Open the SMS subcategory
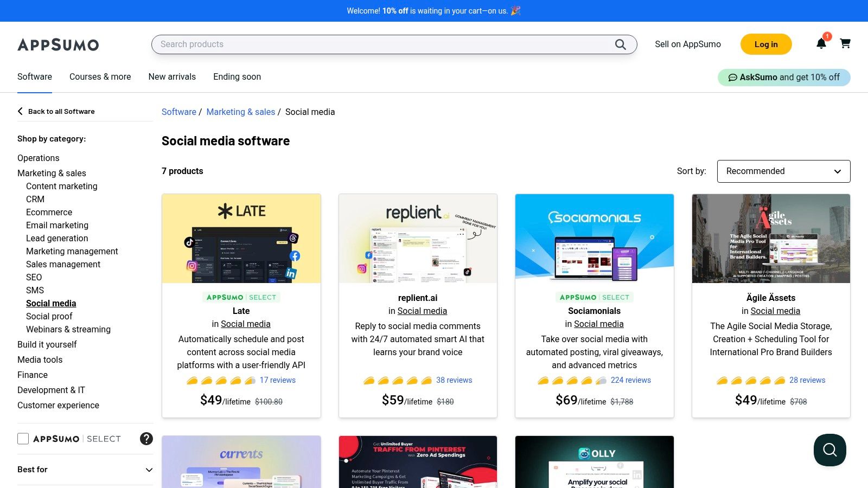This screenshot has width=868, height=488. [x=35, y=290]
